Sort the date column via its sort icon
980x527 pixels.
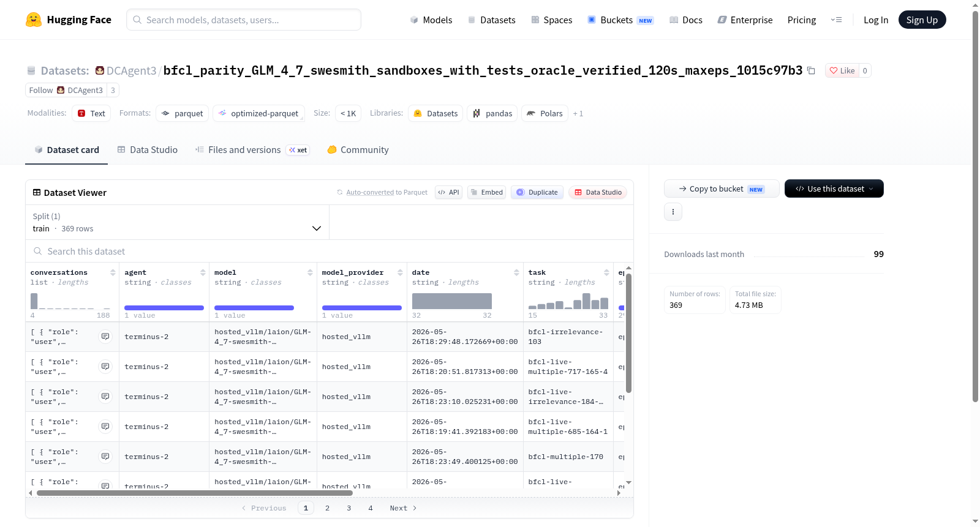click(516, 272)
